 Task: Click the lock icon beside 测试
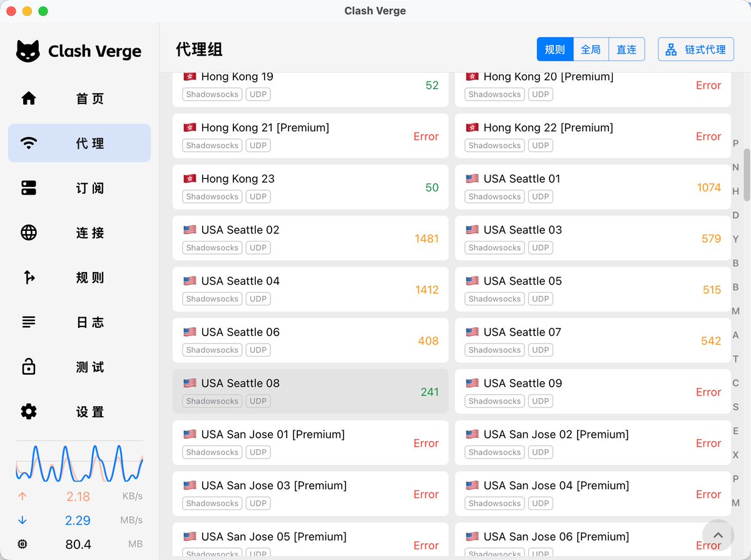pyautogui.click(x=29, y=367)
